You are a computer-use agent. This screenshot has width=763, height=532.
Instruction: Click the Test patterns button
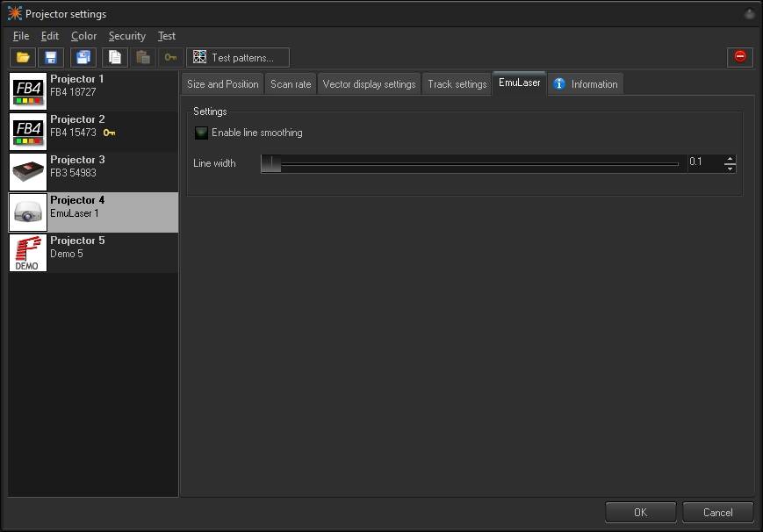[237, 57]
